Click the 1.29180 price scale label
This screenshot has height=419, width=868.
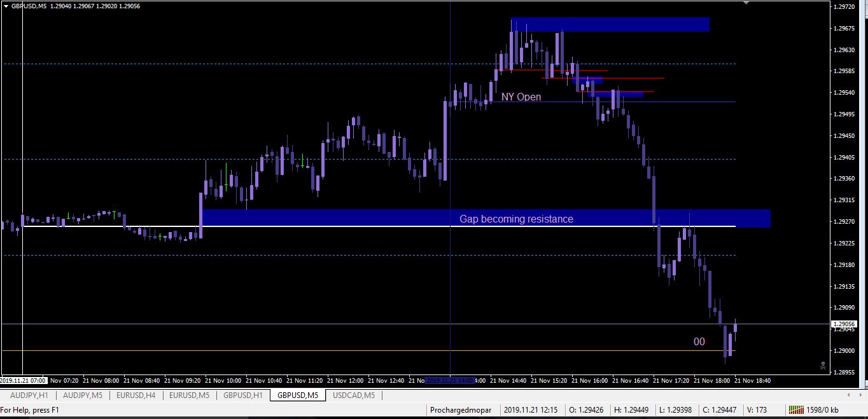(844, 264)
